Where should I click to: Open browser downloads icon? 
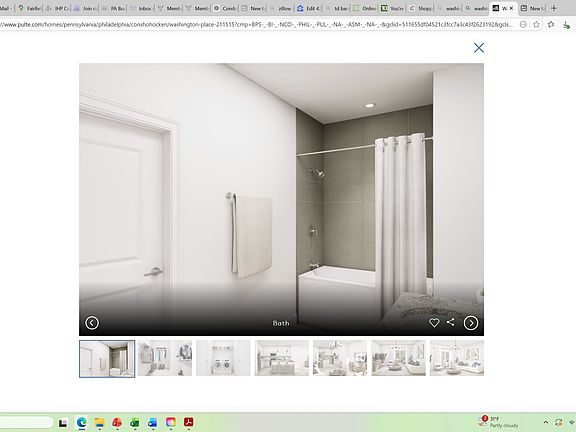click(566, 25)
